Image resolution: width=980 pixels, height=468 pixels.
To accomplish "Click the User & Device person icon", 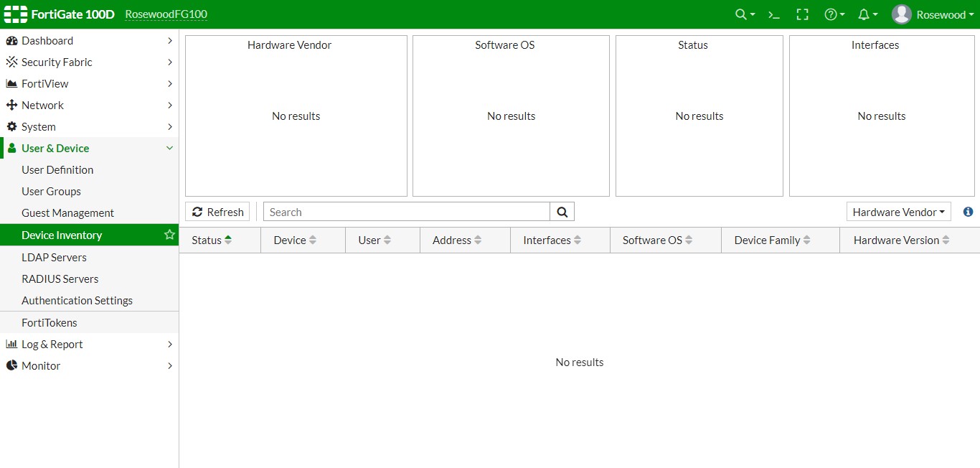I will (x=11, y=149).
